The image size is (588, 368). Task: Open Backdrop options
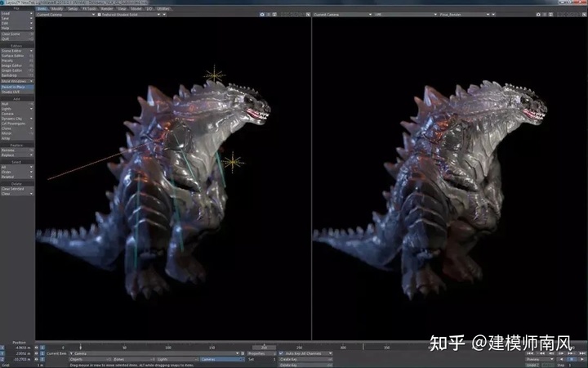(x=17, y=75)
